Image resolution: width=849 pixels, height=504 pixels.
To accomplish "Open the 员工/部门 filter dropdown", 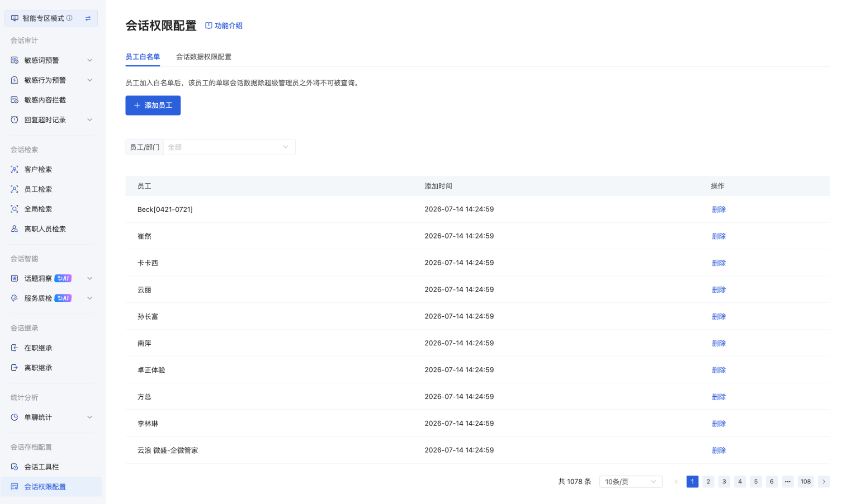I will tap(229, 147).
